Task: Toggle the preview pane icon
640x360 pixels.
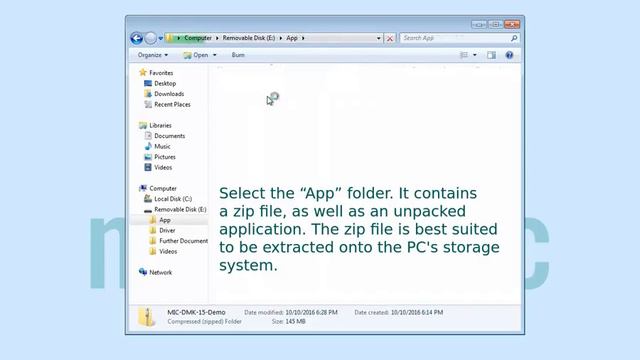Action: pyautogui.click(x=491, y=55)
